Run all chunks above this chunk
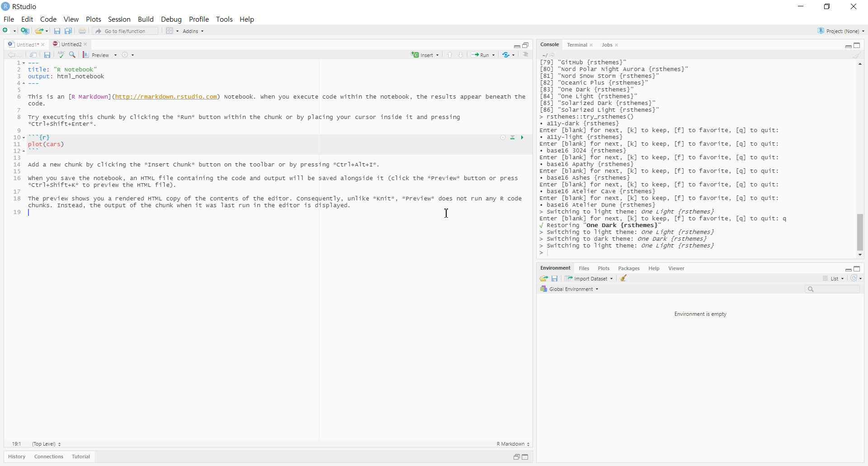Viewport: 868px width, 466px height. (x=513, y=138)
